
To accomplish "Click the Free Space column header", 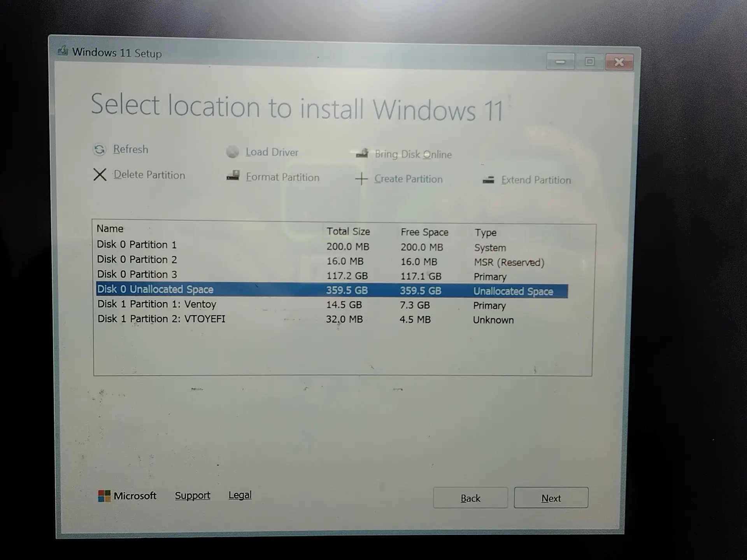I will [x=424, y=232].
